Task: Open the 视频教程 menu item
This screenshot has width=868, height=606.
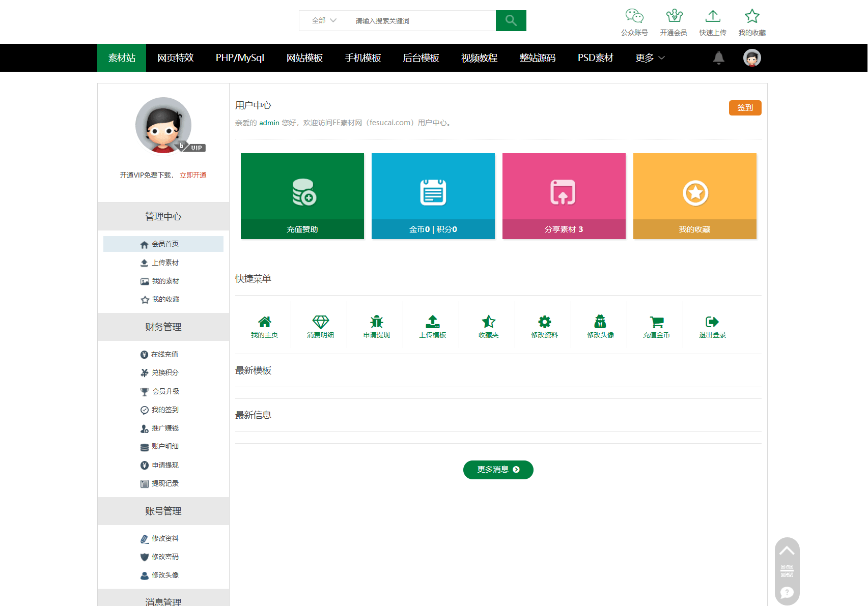Action: coord(479,57)
